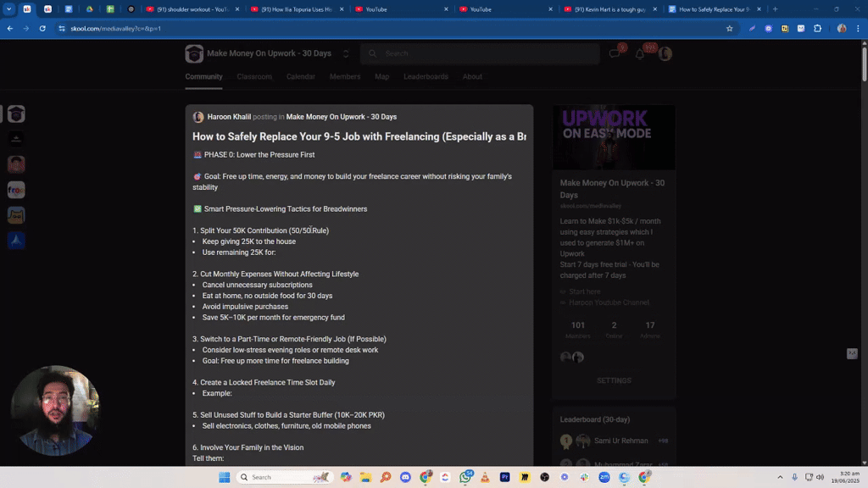This screenshot has width=868, height=488.
Task: Open the skool.com/mediavalley link in sidebar
Action: point(590,206)
